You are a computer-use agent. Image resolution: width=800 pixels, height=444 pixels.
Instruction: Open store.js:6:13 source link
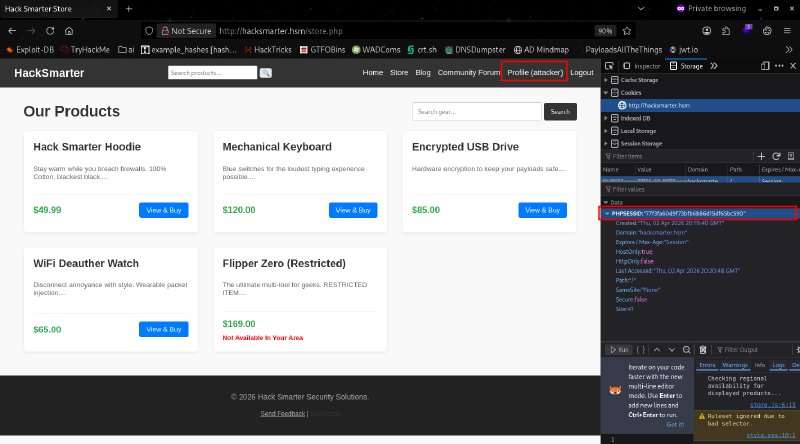pos(772,405)
